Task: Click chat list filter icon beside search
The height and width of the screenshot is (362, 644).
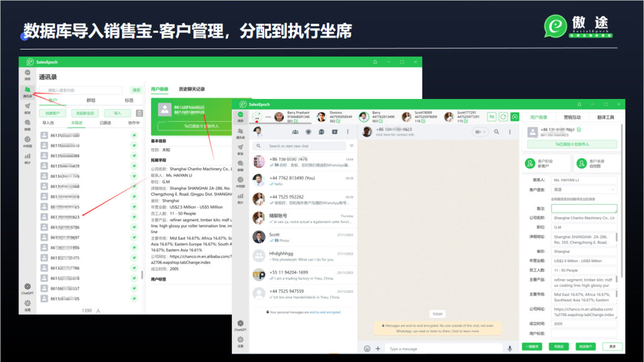Action: point(352,146)
